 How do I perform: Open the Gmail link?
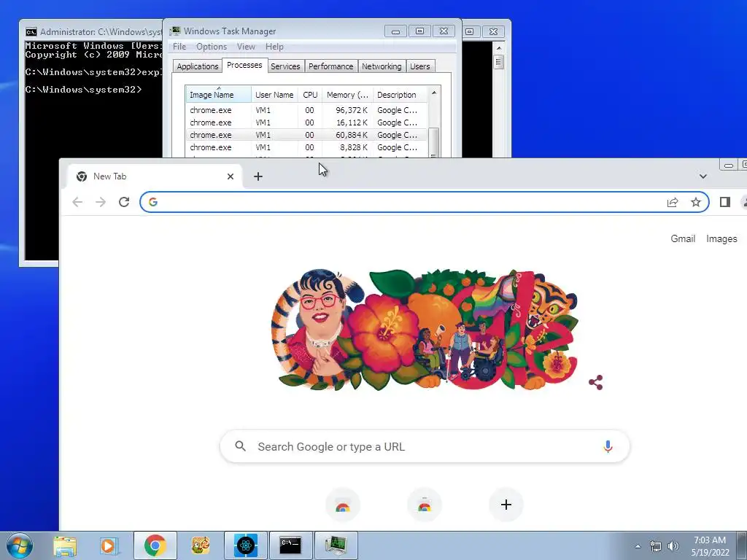click(683, 239)
